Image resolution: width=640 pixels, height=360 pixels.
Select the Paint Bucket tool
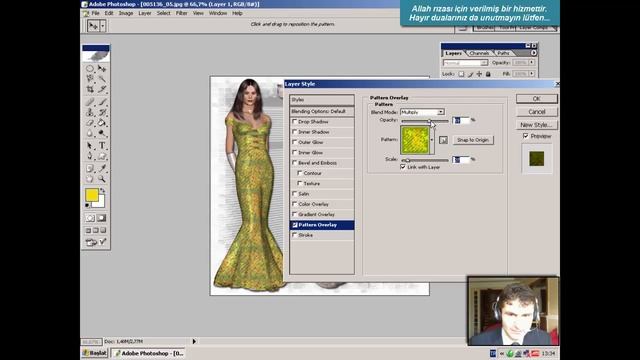coord(102,122)
